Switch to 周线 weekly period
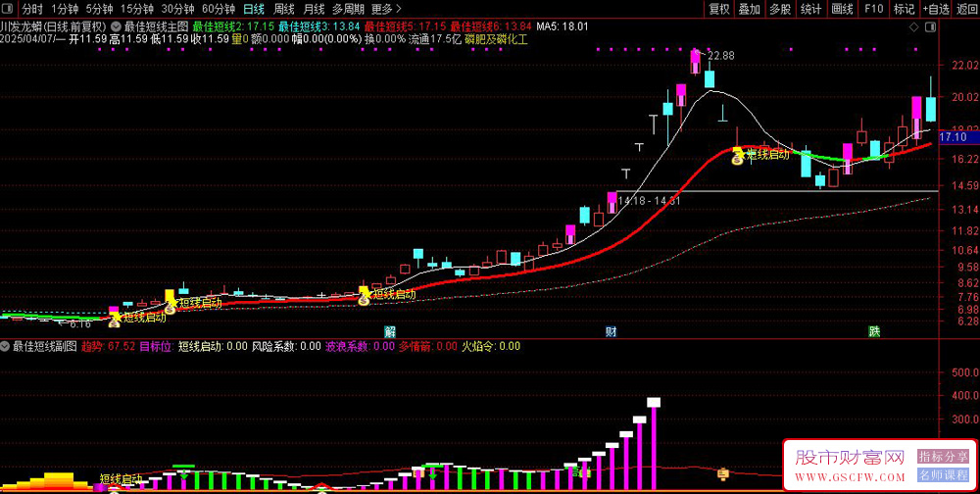This screenshot has width=980, height=494. [x=284, y=9]
